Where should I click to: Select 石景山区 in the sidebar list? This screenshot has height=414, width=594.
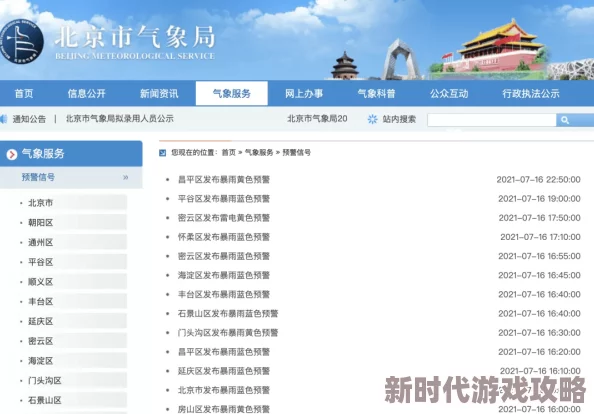point(45,400)
